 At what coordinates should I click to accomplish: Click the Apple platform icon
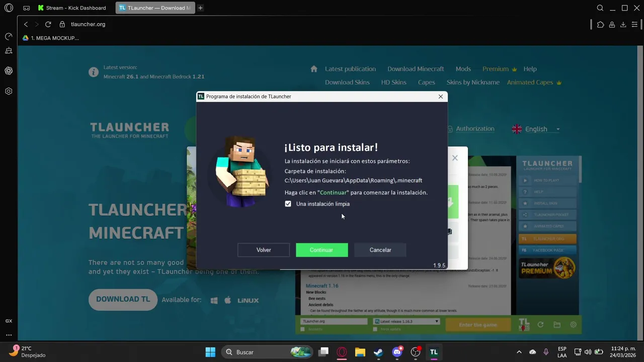tap(227, 300)
